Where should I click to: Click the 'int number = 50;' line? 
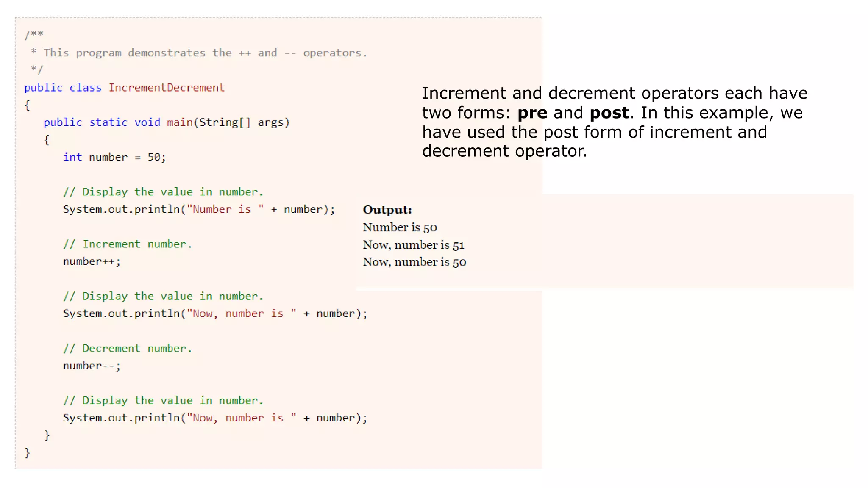pos(114,157)
